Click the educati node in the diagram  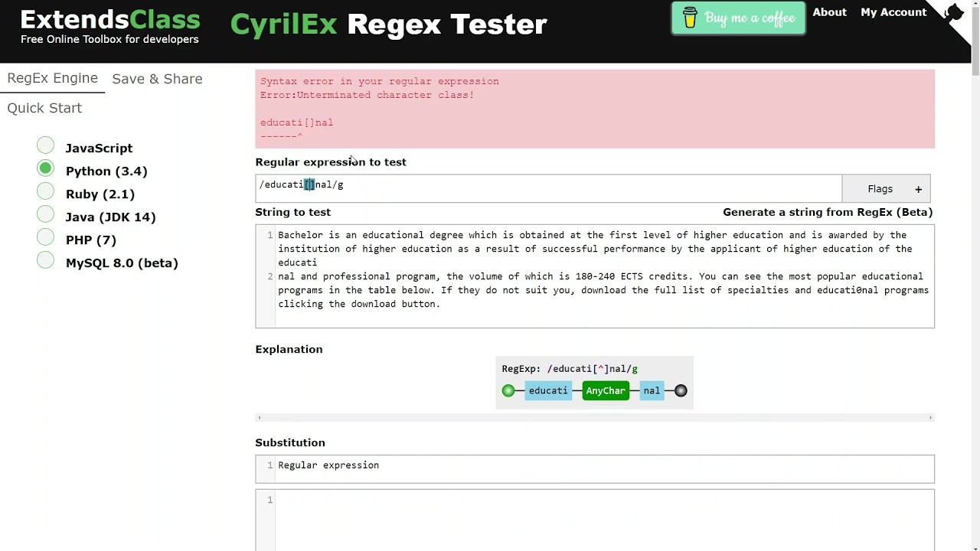[548, 390]
